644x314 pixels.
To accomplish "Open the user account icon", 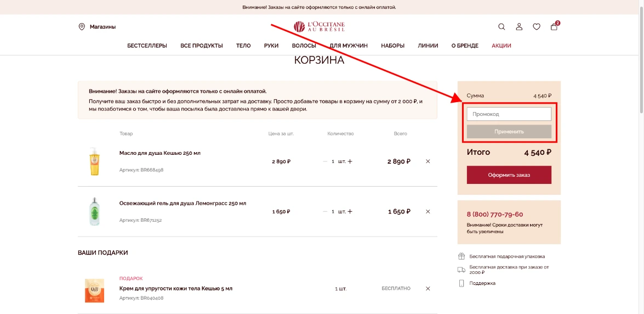I will coord(519,27).
